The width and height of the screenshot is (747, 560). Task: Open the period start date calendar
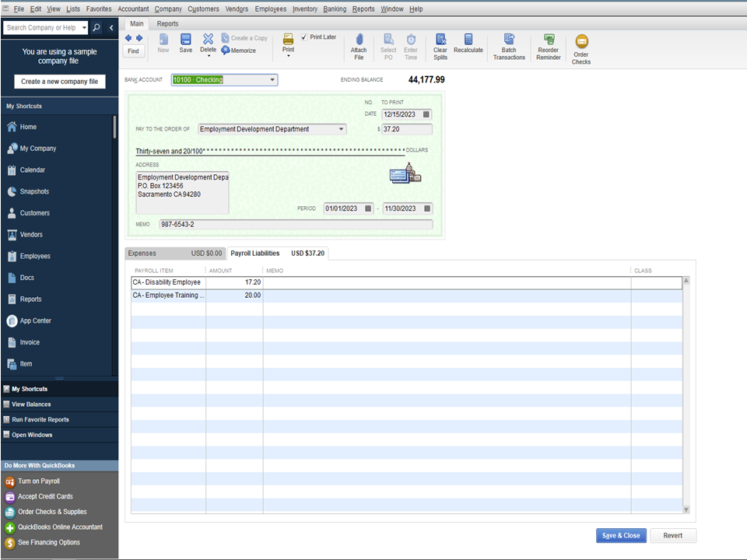pos(368,208)
